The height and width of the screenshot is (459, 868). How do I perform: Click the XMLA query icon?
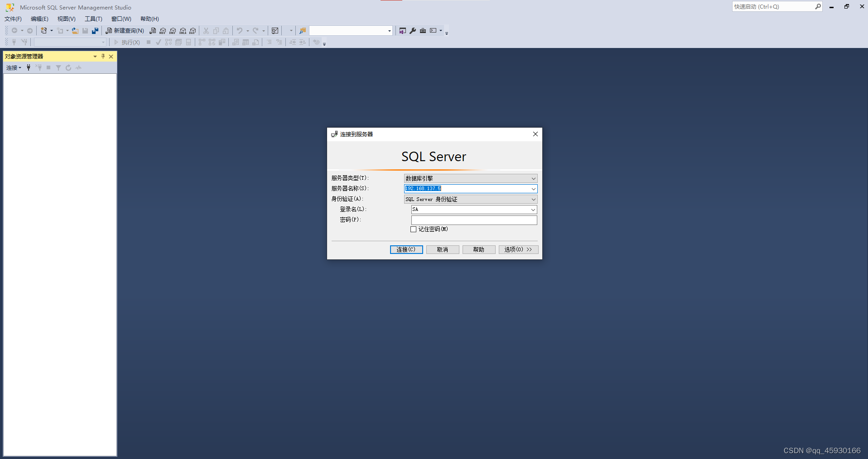183,31
